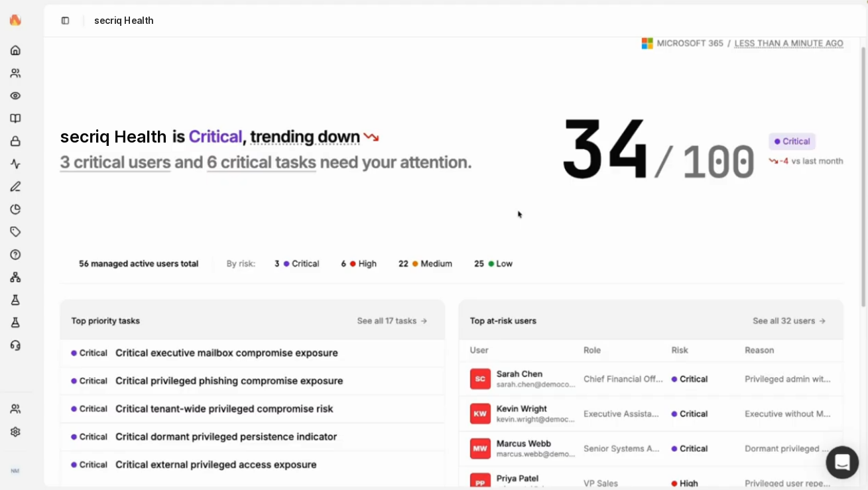Open the question mark help icon
The width and height of the screenshot is (868, 490).
click(15, 255)
